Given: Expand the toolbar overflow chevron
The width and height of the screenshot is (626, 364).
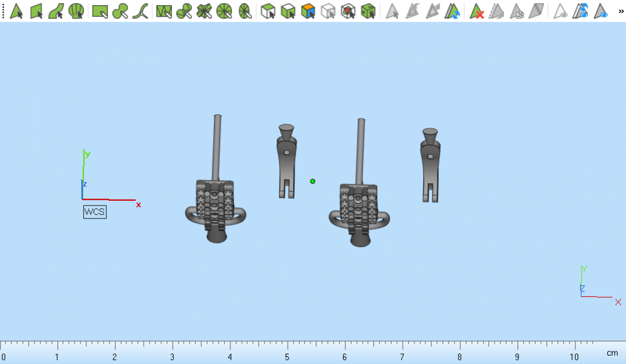Looking at the screenshot, I should click(620, 11).
